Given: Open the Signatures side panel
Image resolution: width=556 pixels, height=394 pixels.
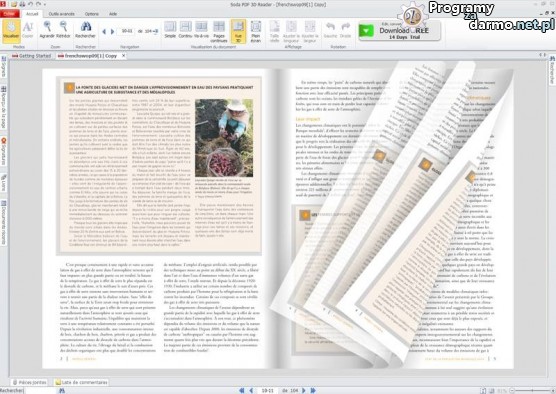Looking at the screenshot, I should [x=4, y=151].
